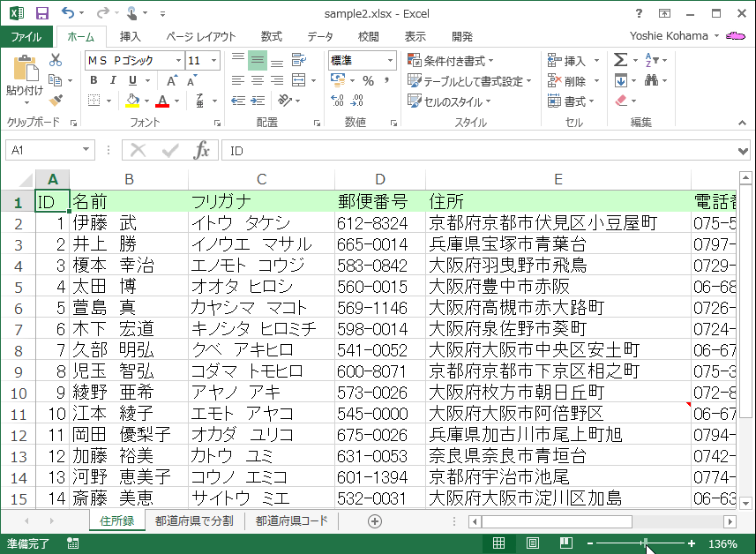Redo the action in Quick Access toolbar
Viewport: 756px width, 554px height.
(x=102, y=13)
